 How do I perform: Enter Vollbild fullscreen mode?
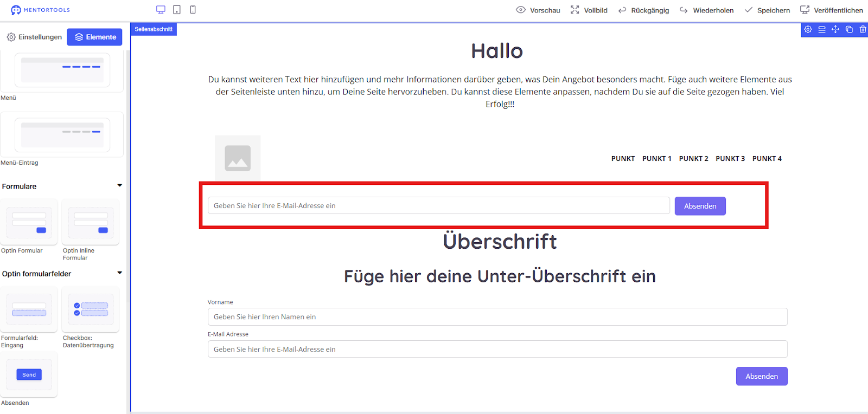[589, 10]
